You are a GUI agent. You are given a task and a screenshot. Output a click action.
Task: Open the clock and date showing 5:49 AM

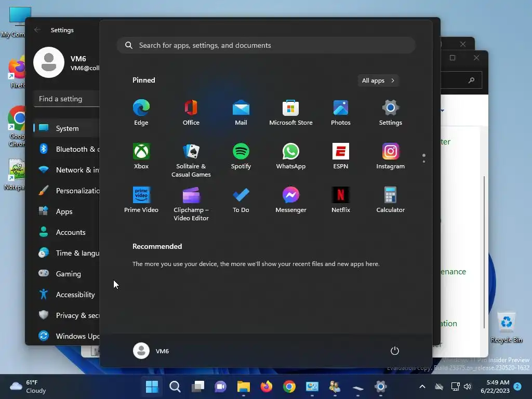[495, 387]
